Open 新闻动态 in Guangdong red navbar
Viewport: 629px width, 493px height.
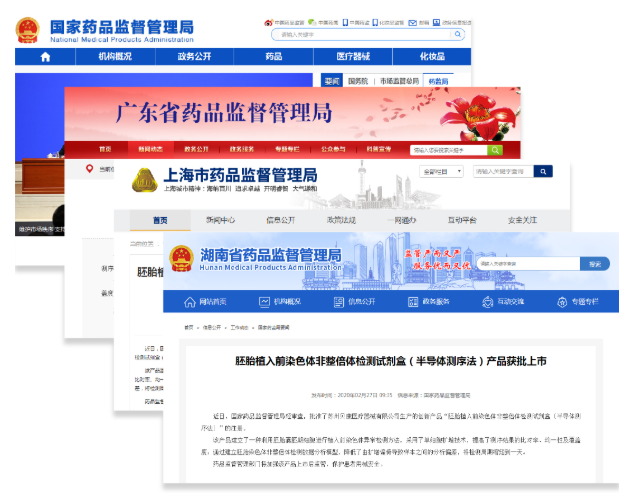pyautogui.click(x=150, y=149)
